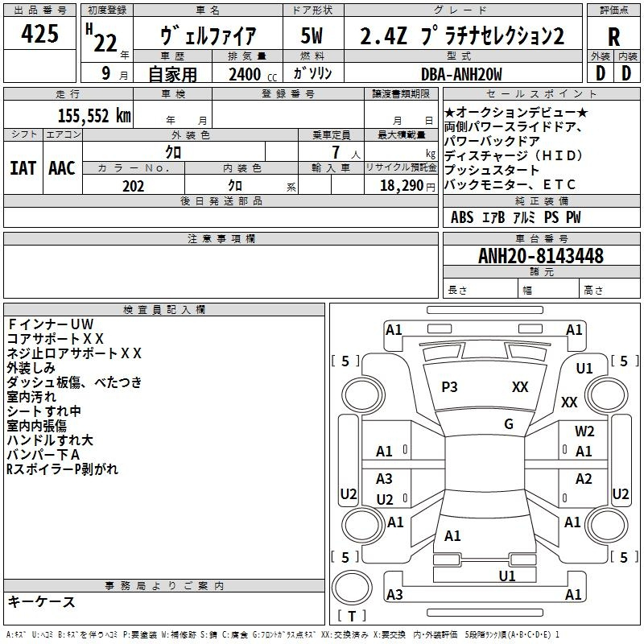
Task: Select the アルミ alloy wheel equipment entry
Action: point(525,217)
